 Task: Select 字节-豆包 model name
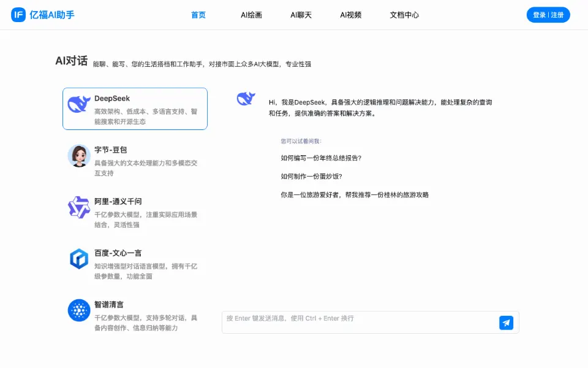click(111, 150)
